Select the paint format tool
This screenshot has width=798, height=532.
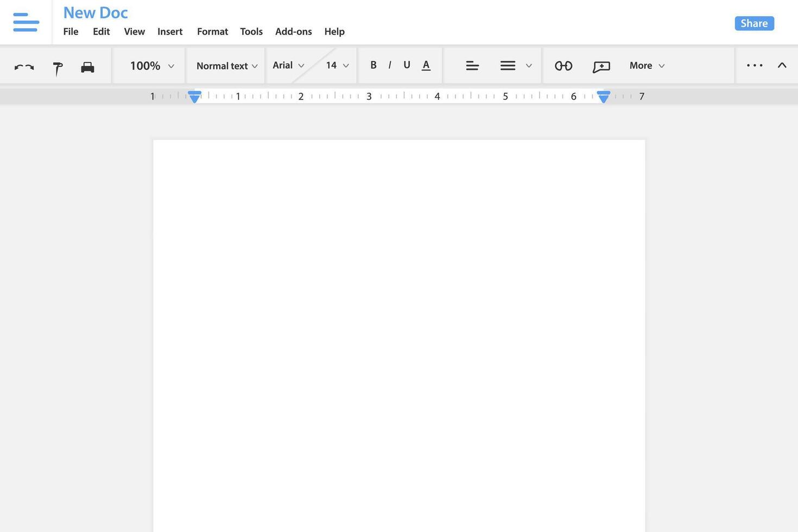coord(58,68)
